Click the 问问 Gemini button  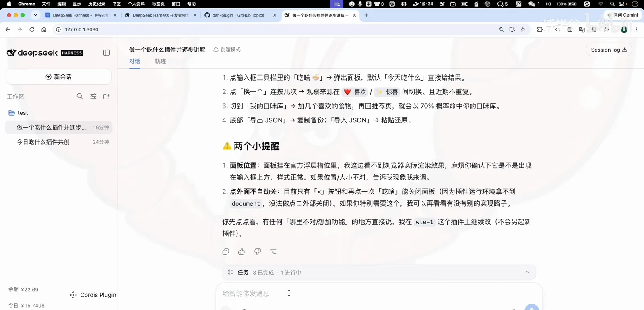coord(622,15)
